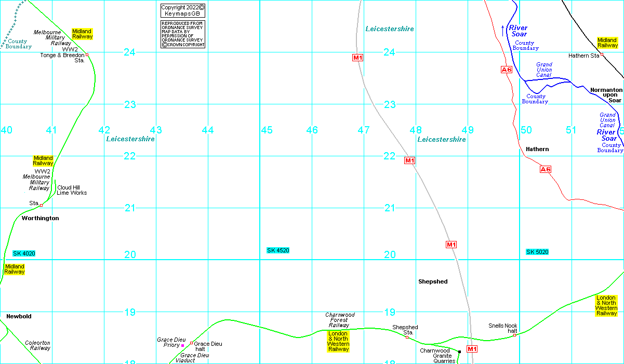Image resolution: width=624 pixels, height=364 pixels.
Task: Click the Grace Dieu halt station marker
Action: point(191,343)
